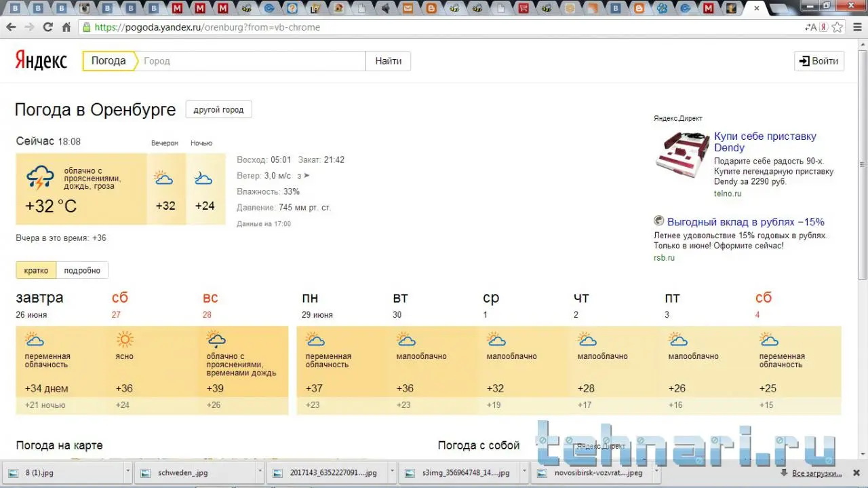Viewport: 868px width, 488px height.
Task: Expand menu for 2017143_6352227091 download
Action: [391, 472]
